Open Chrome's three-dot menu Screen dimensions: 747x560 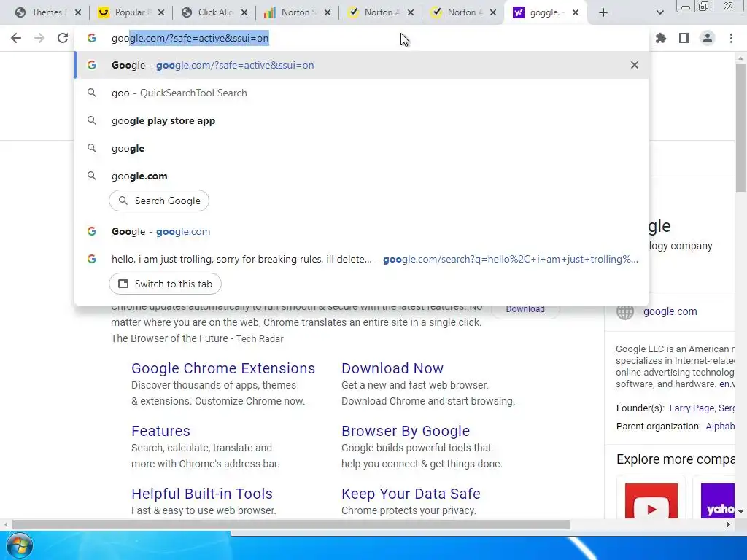tap(731, 38)
